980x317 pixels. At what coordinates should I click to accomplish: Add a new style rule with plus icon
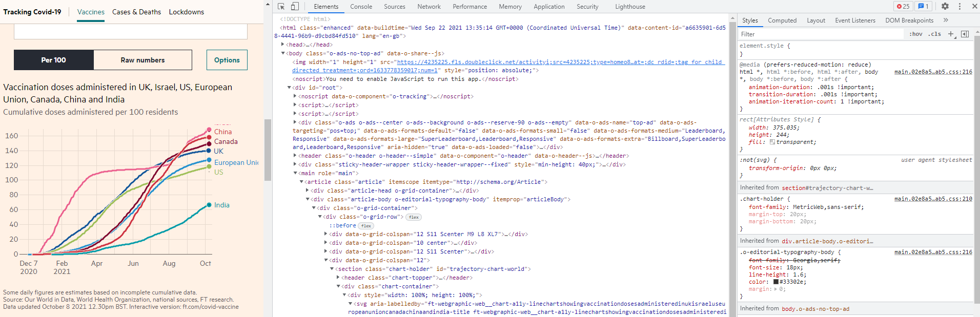pyautogui.click(x=951, y=34)
